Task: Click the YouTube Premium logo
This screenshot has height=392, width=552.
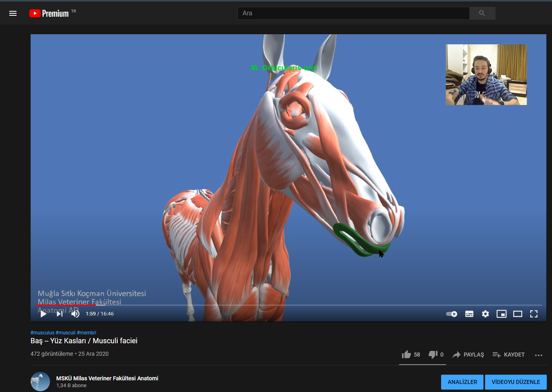Action: 49,13
